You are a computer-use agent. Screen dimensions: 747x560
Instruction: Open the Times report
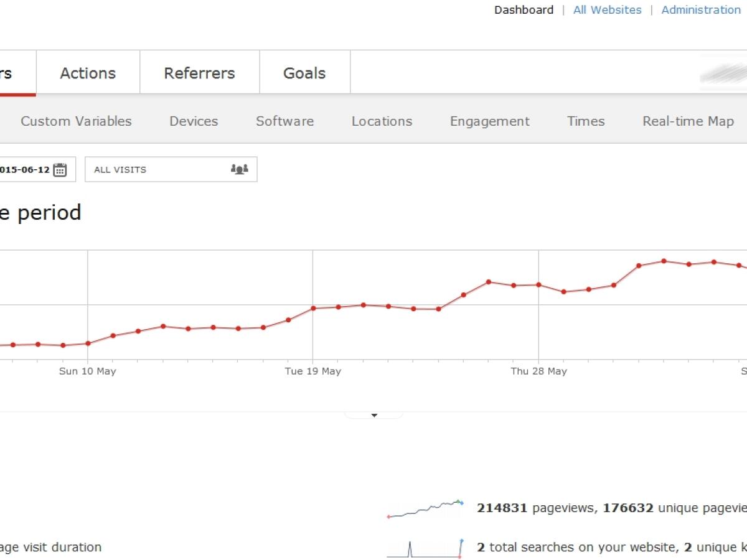click(x=586, y=121)
